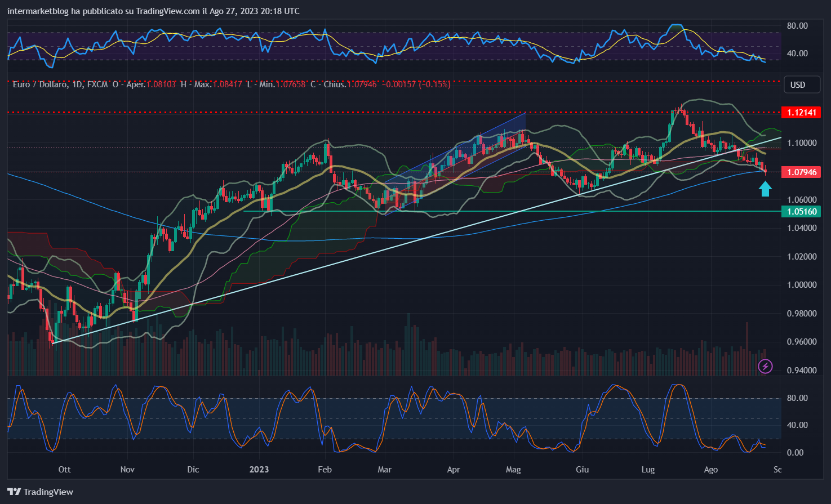Viewport: 831px width, 504px height.
Task: Click the Giu month label on time axis
Action: tap(582, 469)
